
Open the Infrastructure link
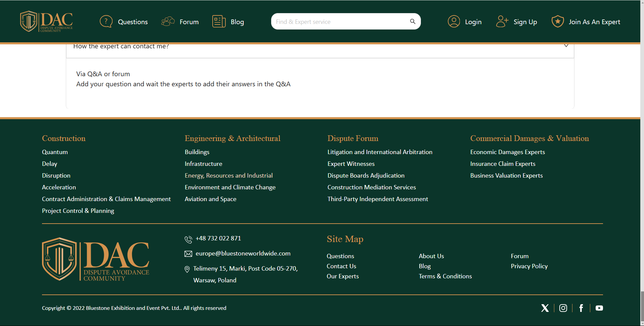pos(203,164)
